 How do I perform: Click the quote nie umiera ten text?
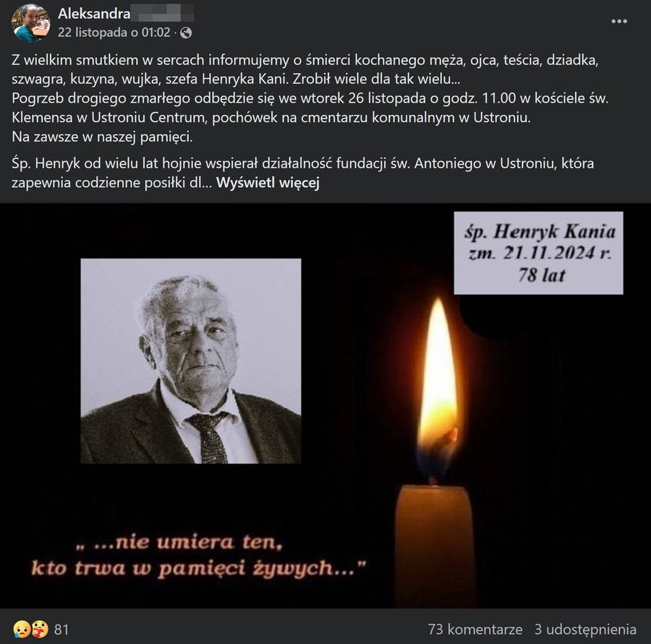179,542
